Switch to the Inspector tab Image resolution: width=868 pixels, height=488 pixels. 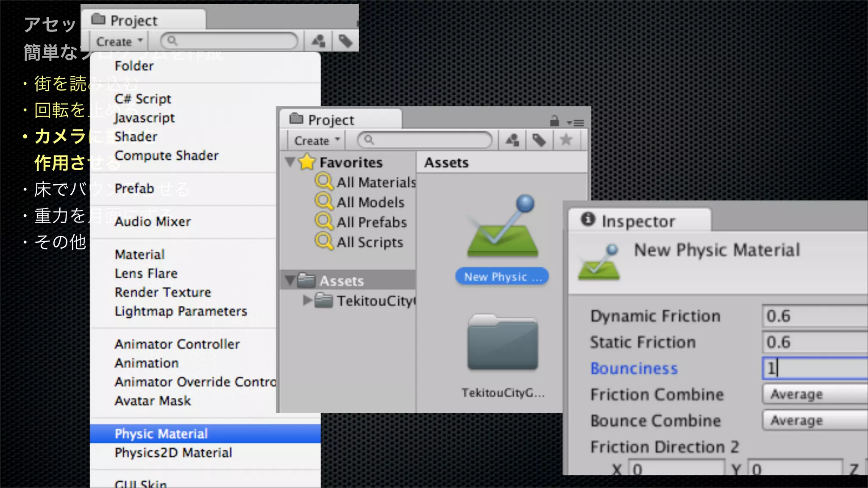638,221
